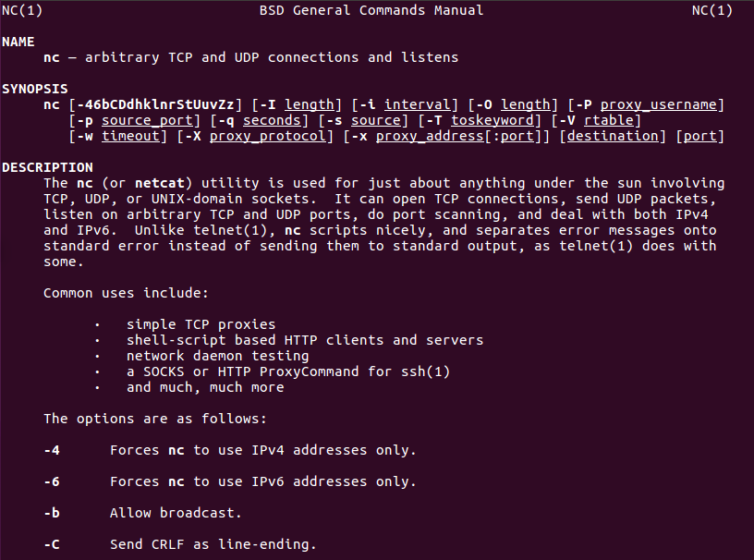Click the "simple TCP proxies" bullet item
754x560 pixels.
(201, 324)
